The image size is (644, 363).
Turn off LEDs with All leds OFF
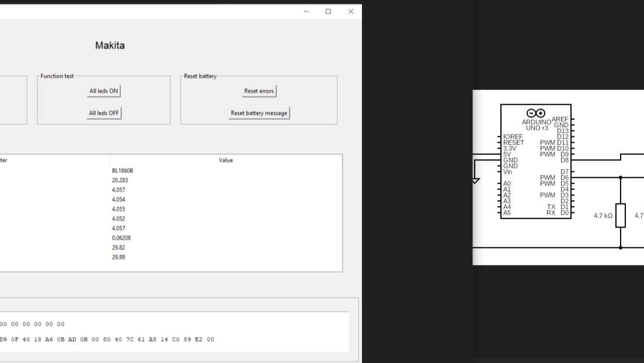click(x=103, y=113)
